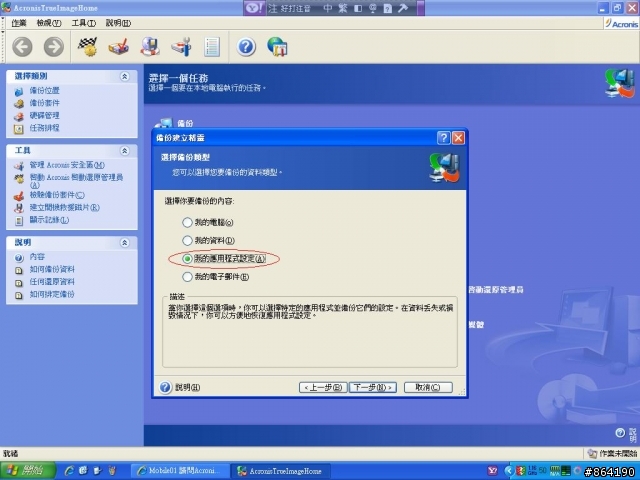
Task: Open the log list toolbar icon
Action: pos(212,47)
